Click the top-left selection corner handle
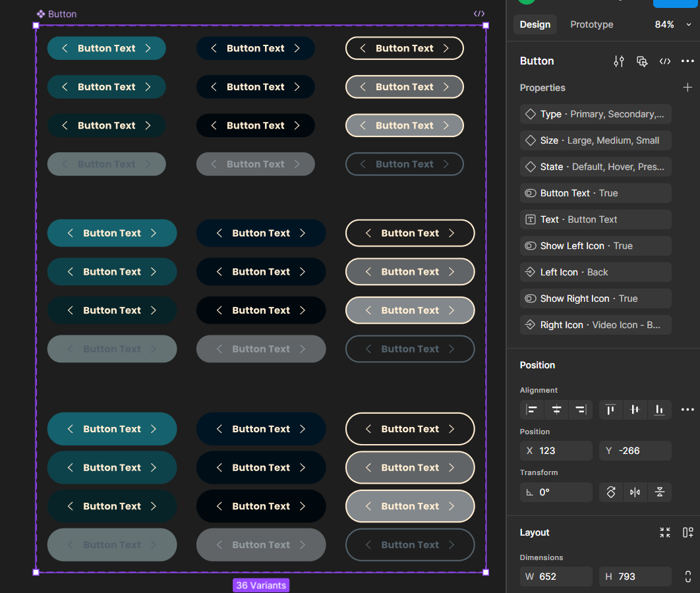 click(x=36, y=26)
